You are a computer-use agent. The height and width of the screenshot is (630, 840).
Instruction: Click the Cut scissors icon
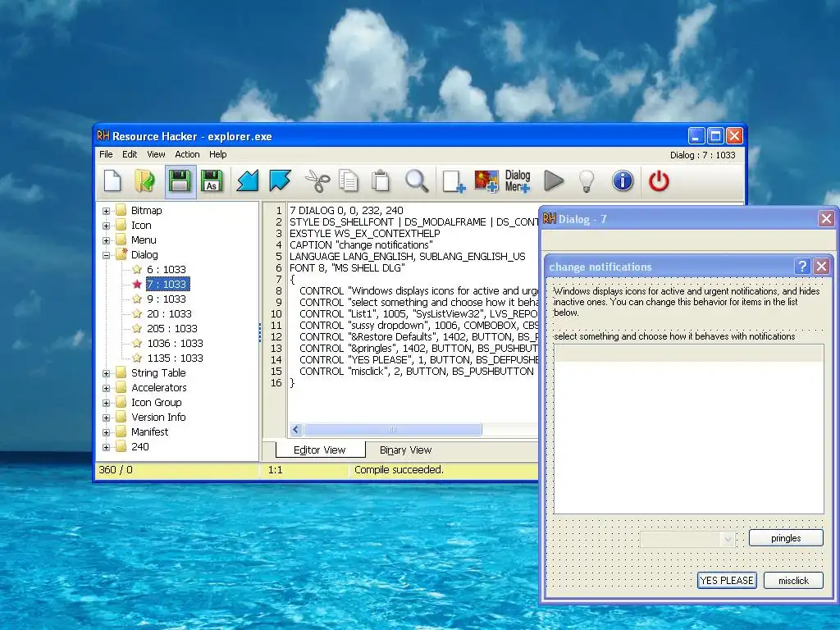pyautogui.click(x=317, y=181)
